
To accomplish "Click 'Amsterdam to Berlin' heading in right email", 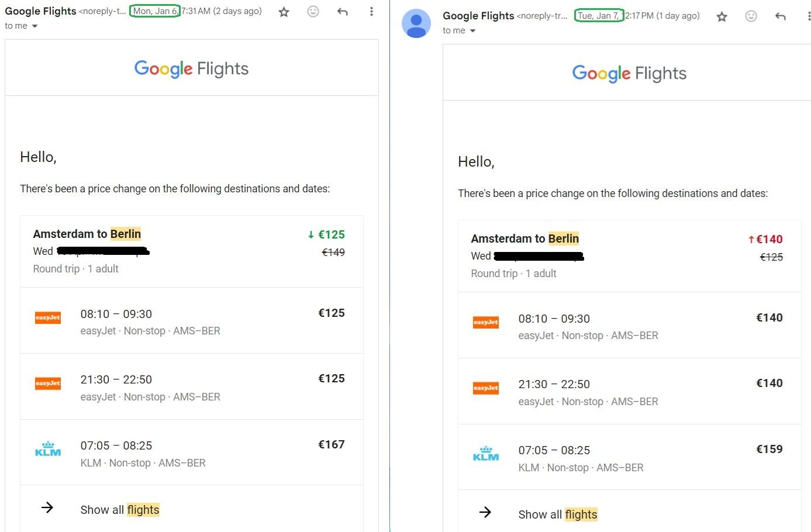I will [x=524, y=239].
